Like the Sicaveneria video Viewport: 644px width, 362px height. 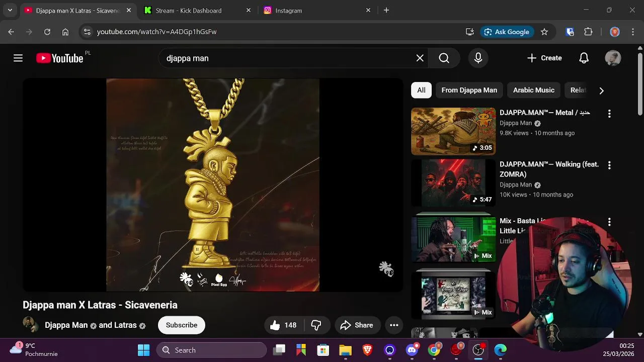point(283,325)
